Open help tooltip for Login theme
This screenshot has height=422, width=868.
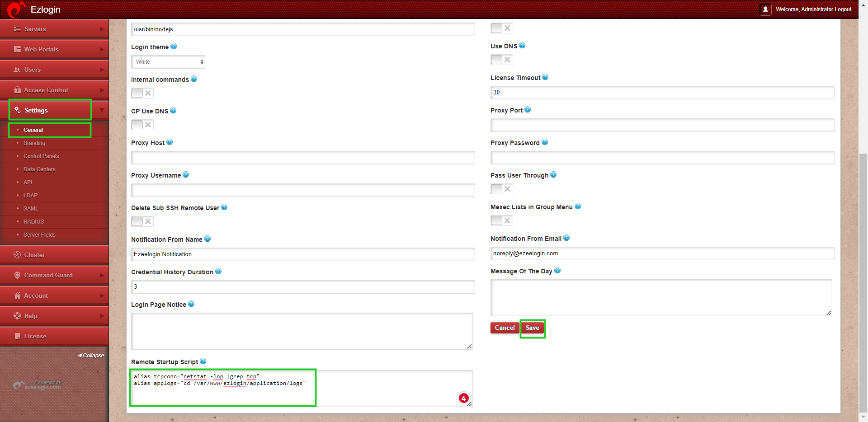[x=174, y=47]
